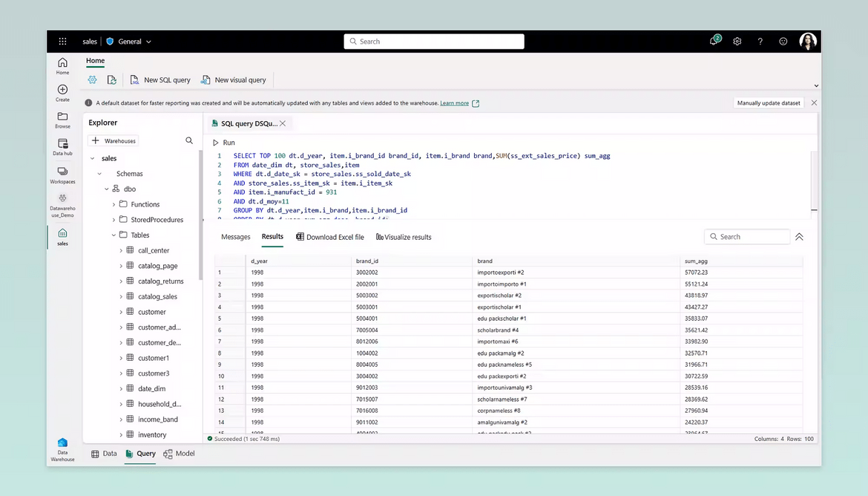Click the 'sales' workspace name in header

tap(90, 42)
